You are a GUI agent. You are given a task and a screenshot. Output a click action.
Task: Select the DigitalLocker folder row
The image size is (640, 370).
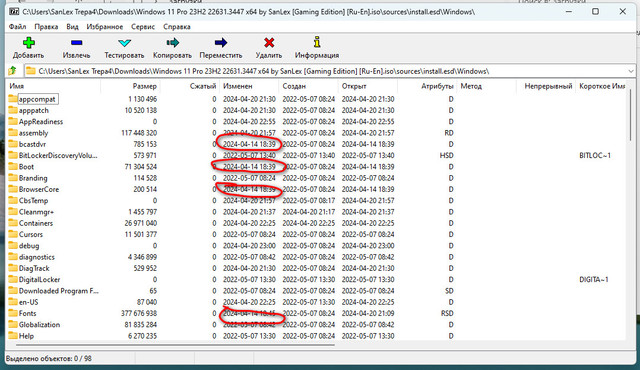click(x=316, y=279)
